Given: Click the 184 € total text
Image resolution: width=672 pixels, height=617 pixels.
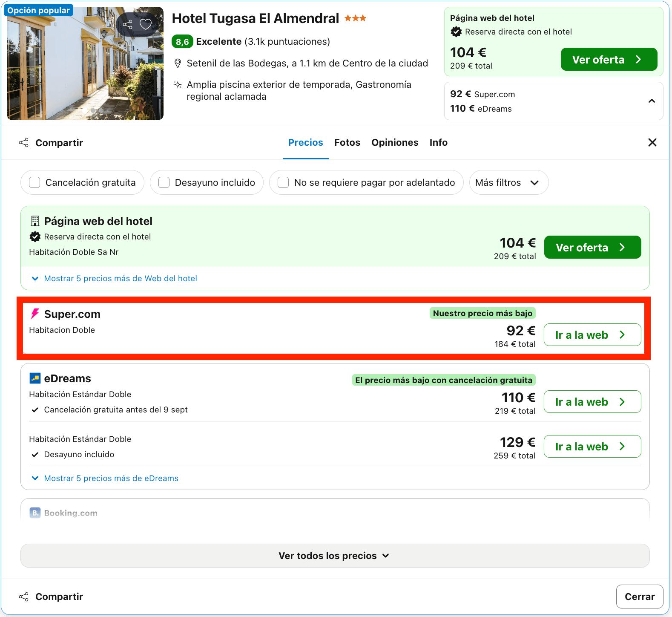Looking at the screenshot, I should pos(515,344).
